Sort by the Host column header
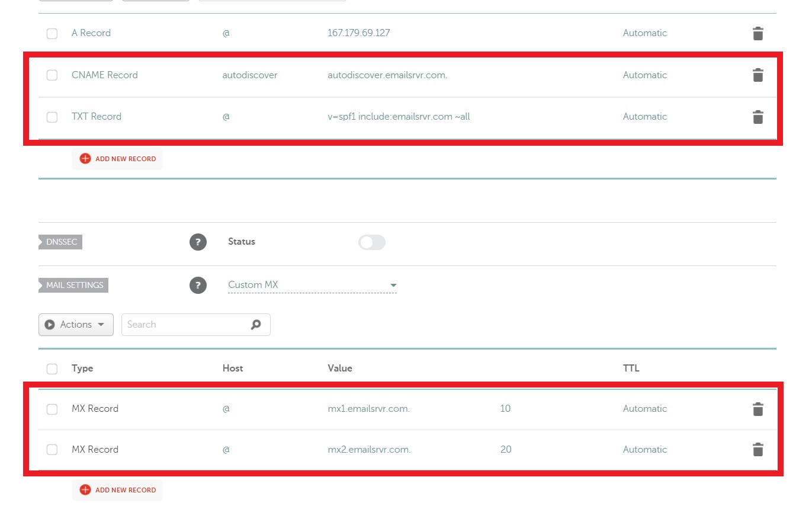812x506 pixels. [x=233, y=368]
